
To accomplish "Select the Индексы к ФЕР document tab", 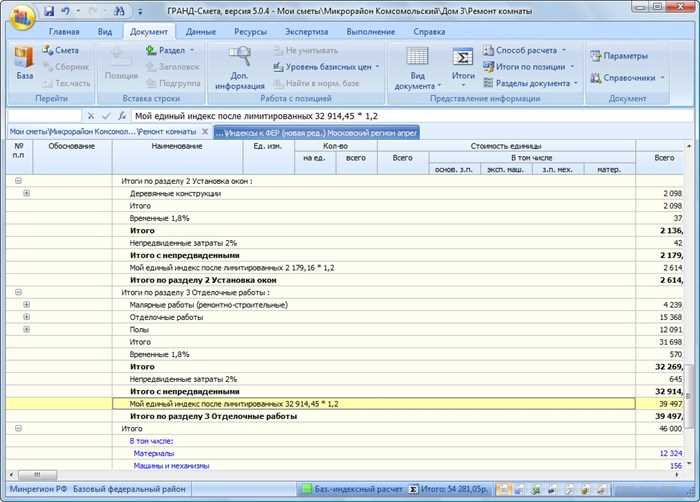I will [316, 132].
